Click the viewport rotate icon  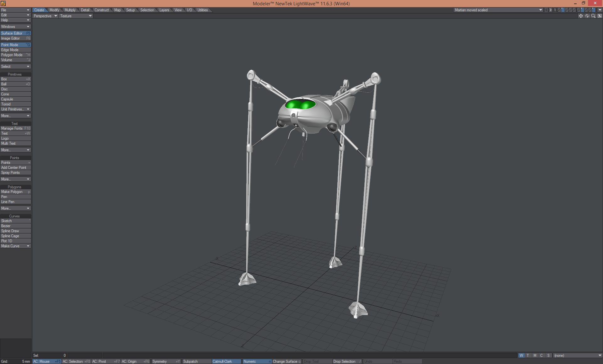(587, 16)
